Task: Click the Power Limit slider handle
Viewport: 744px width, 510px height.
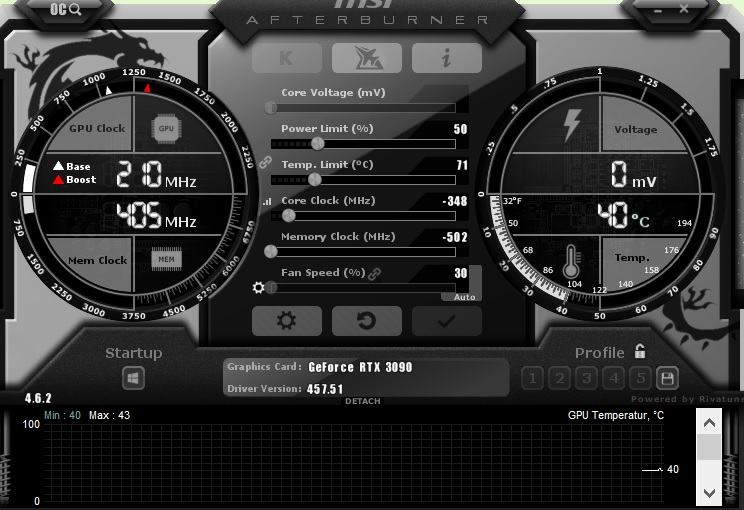Action: 317,143
